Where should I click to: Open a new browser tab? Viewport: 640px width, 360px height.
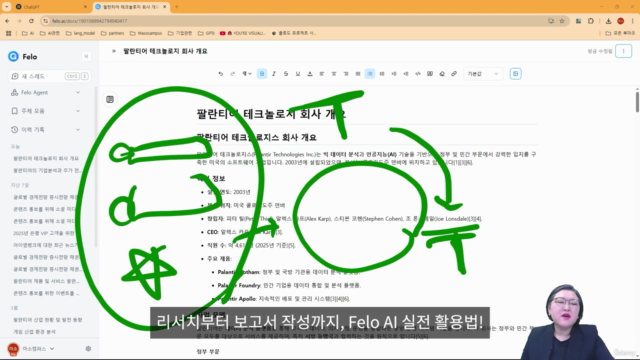pos(177,7)
